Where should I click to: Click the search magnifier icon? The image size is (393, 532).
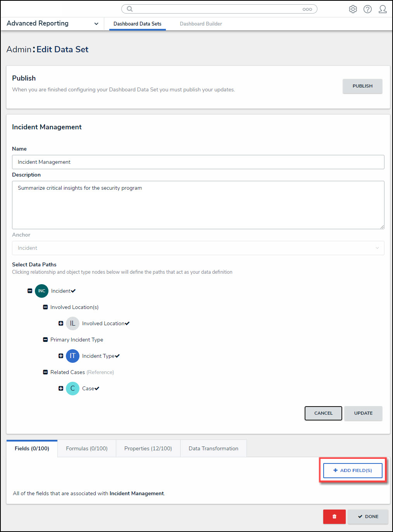(x=130, y=9)
